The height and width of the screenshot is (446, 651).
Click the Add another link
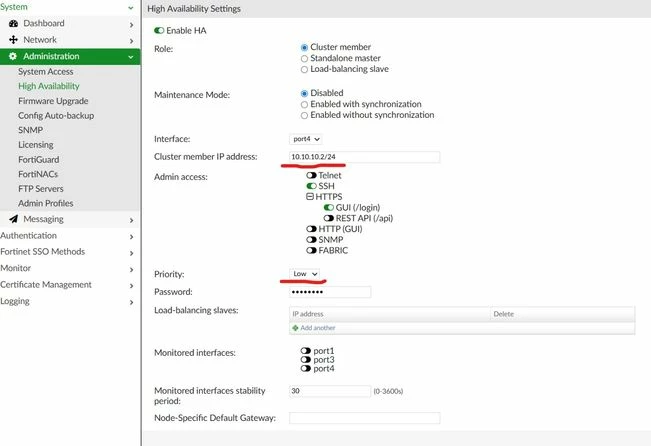pos(318,328)
